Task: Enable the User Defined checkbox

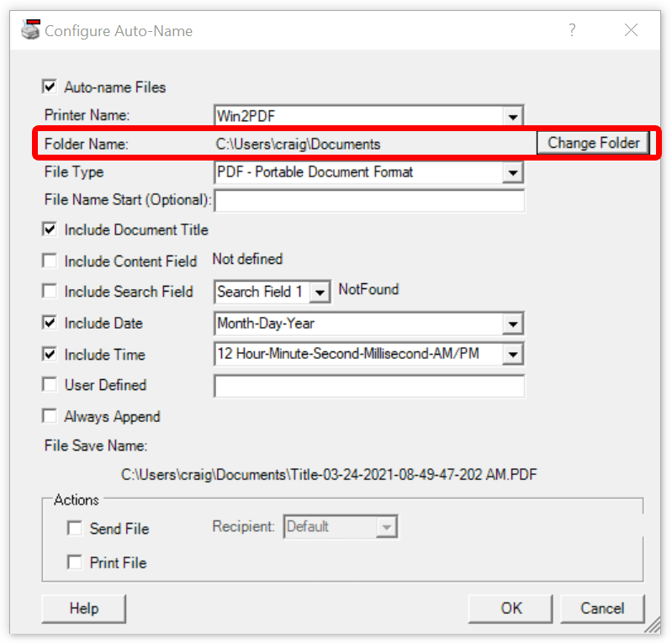Action: tap(50, 385)
